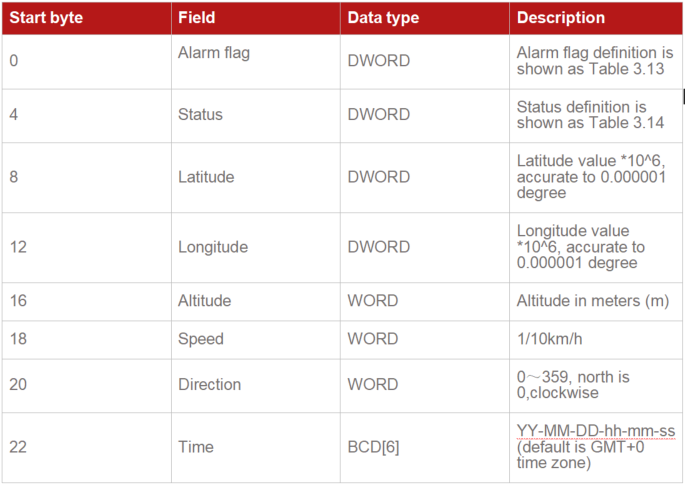Click the "Start byte" column header
Image resolution: width=685 pixels, height=485 pixels.
coord(46,18)
